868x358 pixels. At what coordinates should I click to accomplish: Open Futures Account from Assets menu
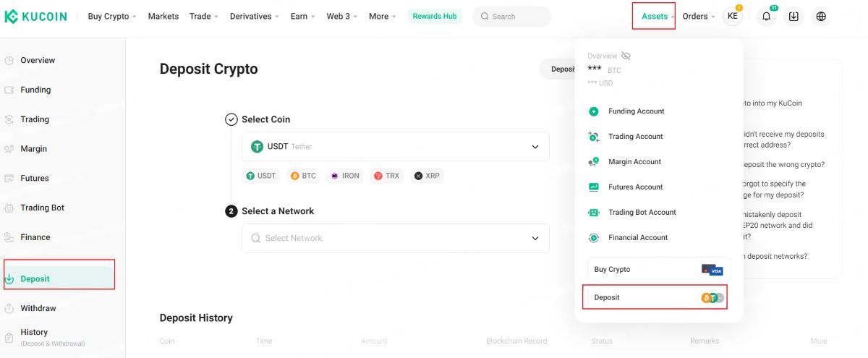click(636, 187)
